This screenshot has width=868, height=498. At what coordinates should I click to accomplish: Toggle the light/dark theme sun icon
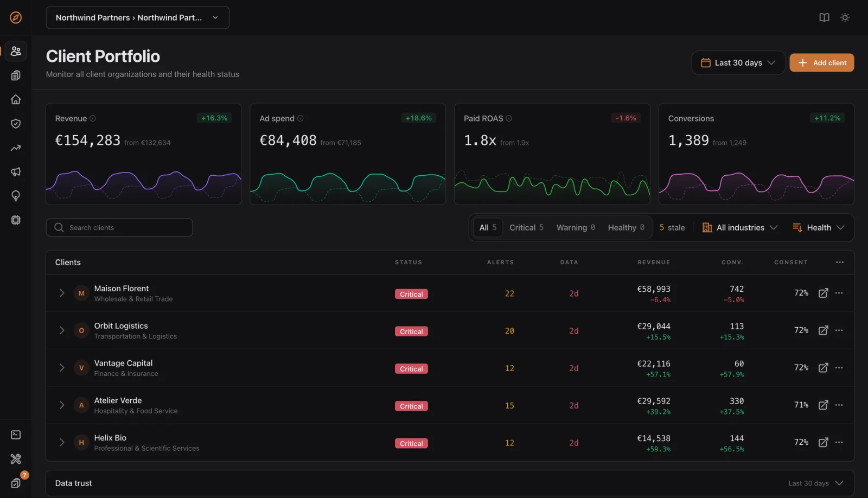[845, 17]
